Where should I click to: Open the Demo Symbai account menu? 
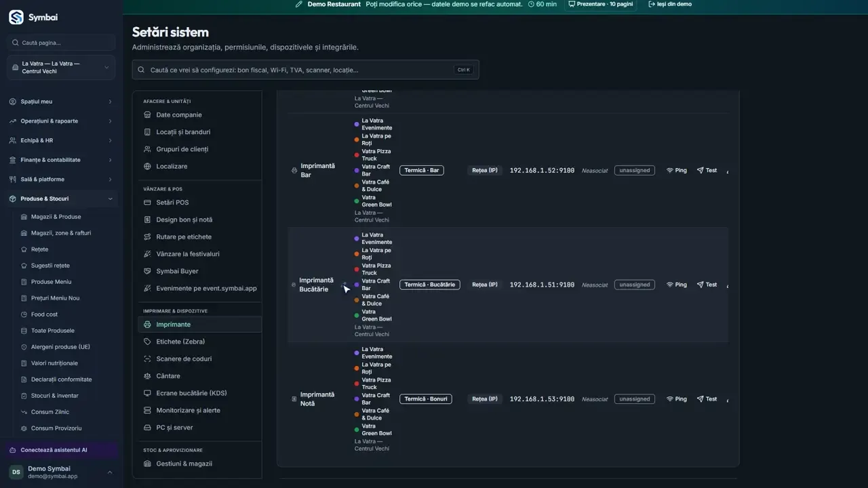click(x=61, y=472)
